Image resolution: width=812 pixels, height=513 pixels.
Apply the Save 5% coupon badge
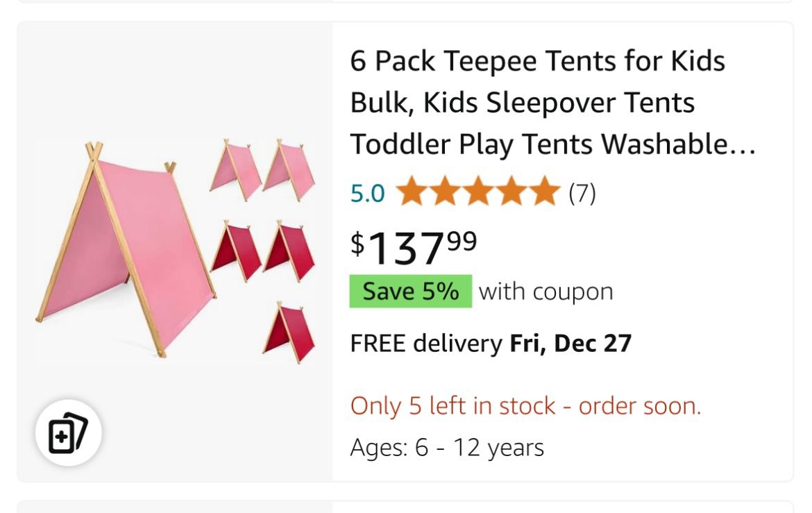click(x=410, y=292)
